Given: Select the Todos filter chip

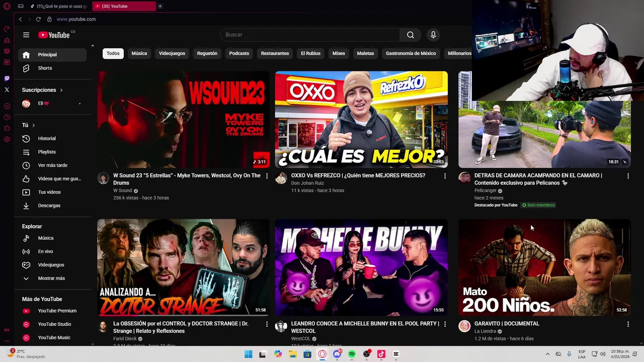Looking at the screenshot, I should point(113,53).
